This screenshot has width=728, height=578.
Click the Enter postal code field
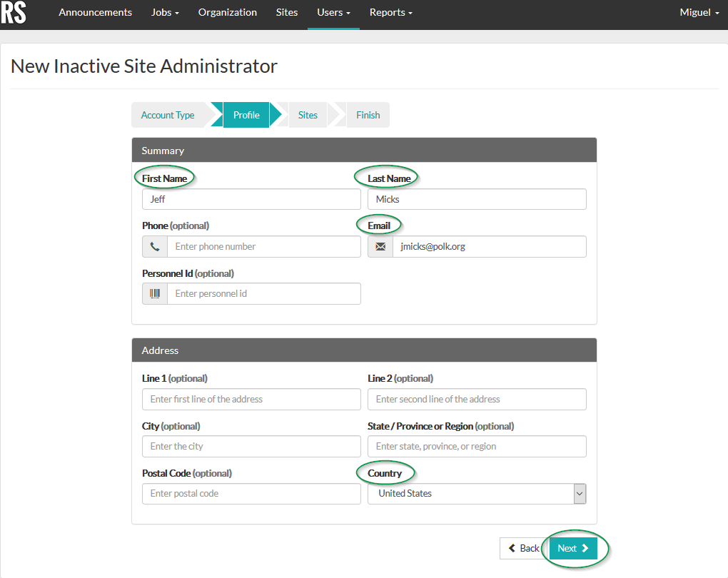click(251, 493)
